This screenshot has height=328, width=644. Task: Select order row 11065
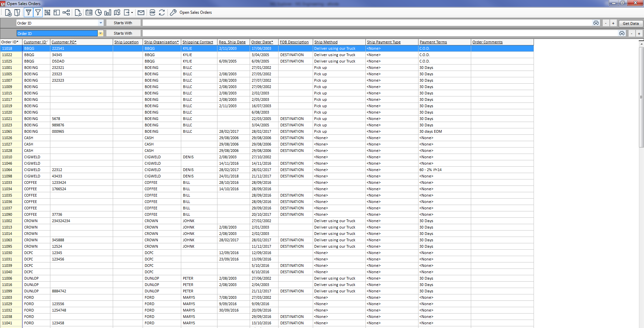pos(7,131)
